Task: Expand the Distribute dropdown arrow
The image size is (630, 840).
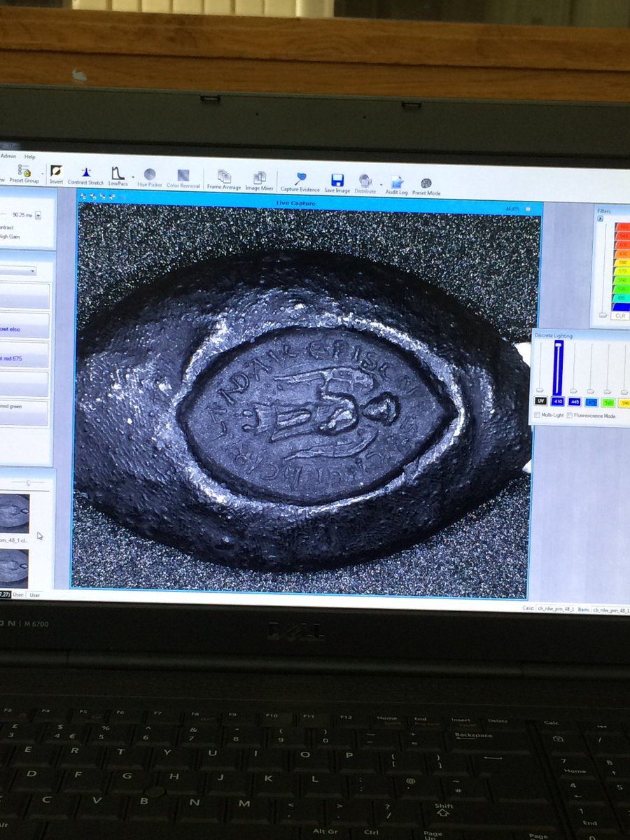Action: 381,185
